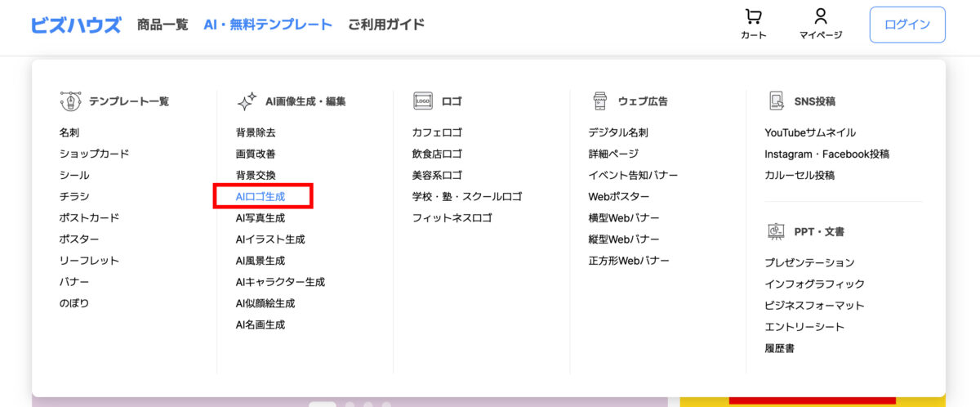This screenshot has height=407, width=980.
Task: Choose 学校・塾・スクールロゴ templates
Action: tap(467, 196)
